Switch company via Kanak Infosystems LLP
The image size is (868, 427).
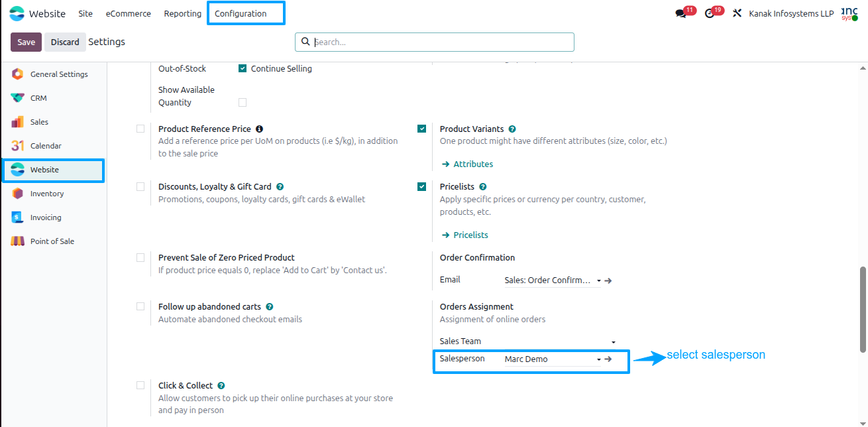[x=791, y=13]
